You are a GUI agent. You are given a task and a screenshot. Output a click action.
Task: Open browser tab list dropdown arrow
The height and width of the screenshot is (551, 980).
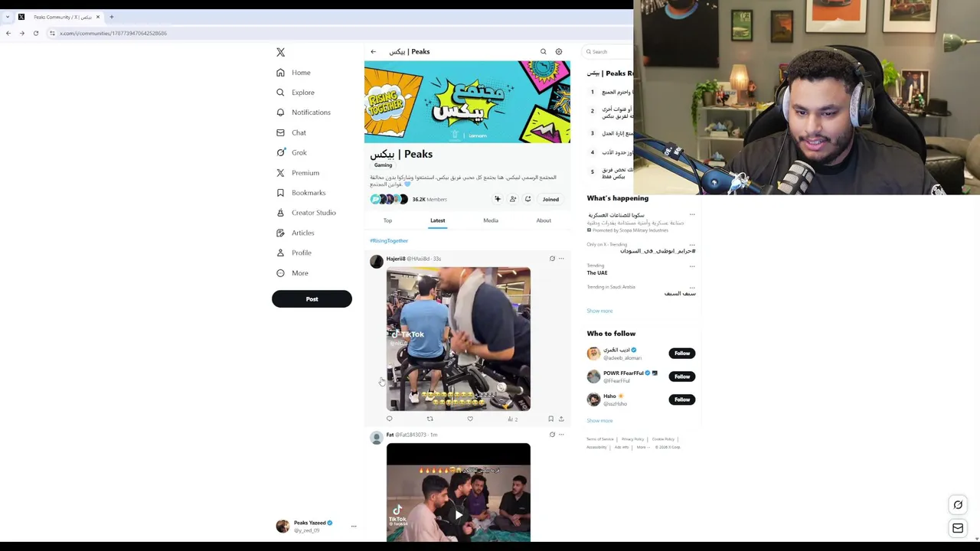tap(8, 17)
